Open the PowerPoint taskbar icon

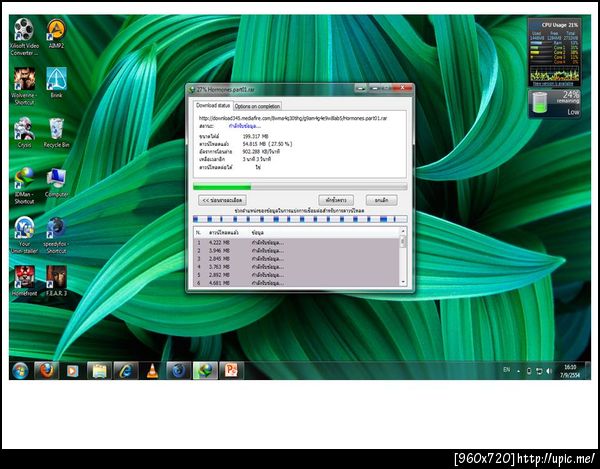231,371
